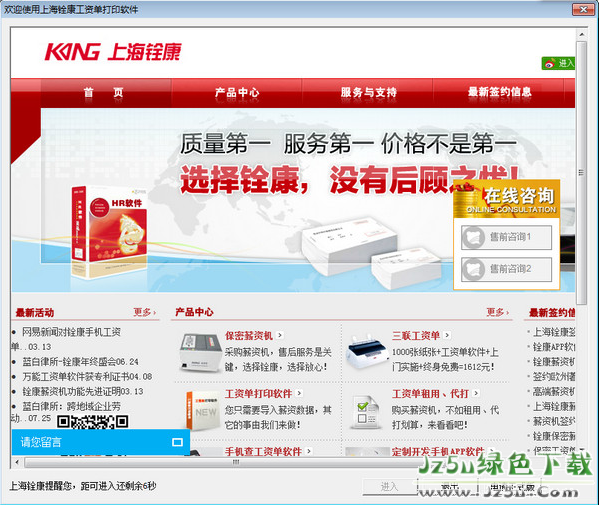
Task: Open 更多 link under 最新活动
Action: pyautogui.click(x=145, y=312)
